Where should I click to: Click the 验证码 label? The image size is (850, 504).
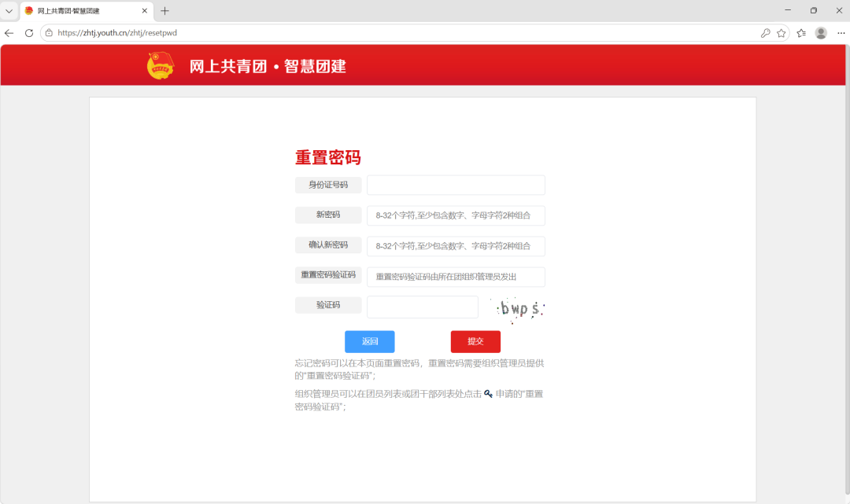328,305
